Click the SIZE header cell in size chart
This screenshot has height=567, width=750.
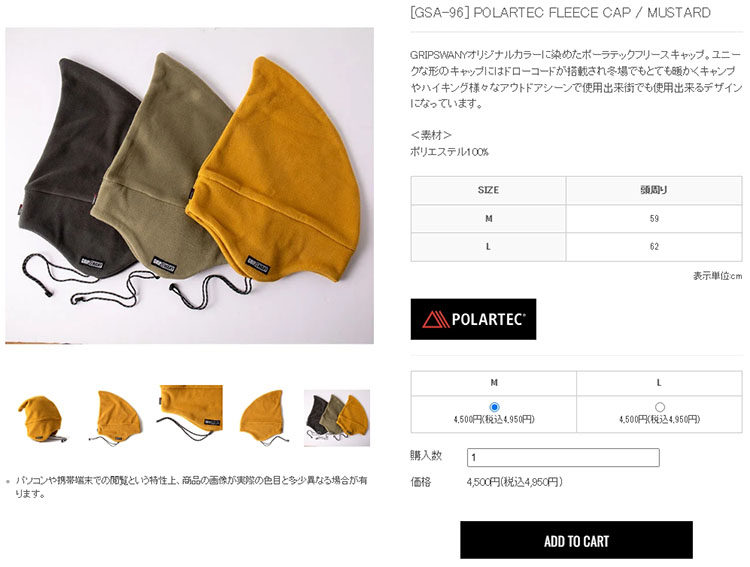488,190
